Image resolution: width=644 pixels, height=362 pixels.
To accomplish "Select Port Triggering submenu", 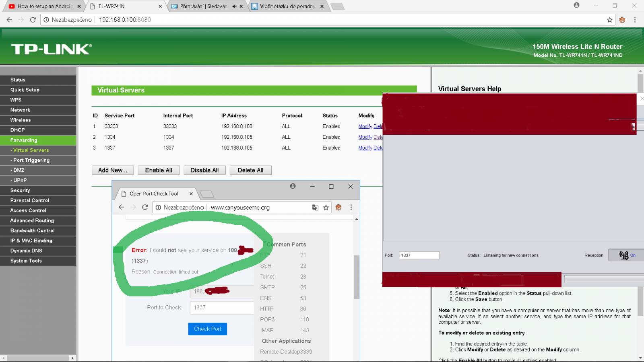I will click(38, 160).
